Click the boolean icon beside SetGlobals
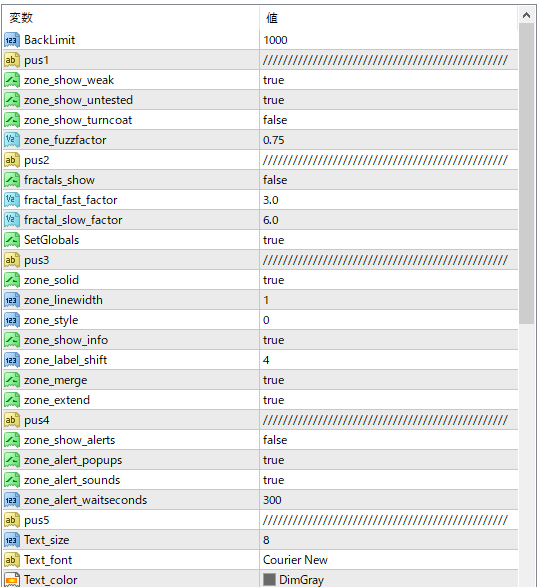The height and width of the screenshot is (587, 540). coord(12,240)
